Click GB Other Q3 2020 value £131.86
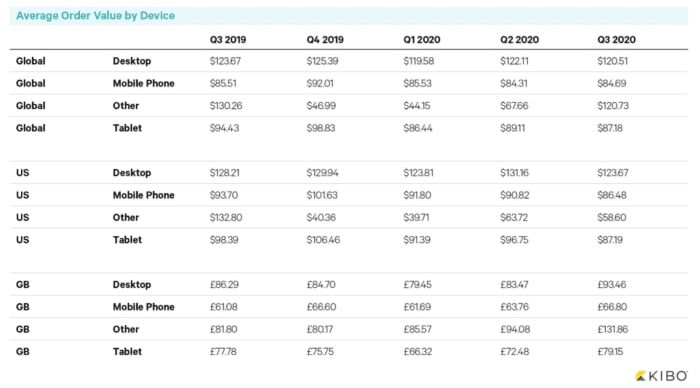 612,329
